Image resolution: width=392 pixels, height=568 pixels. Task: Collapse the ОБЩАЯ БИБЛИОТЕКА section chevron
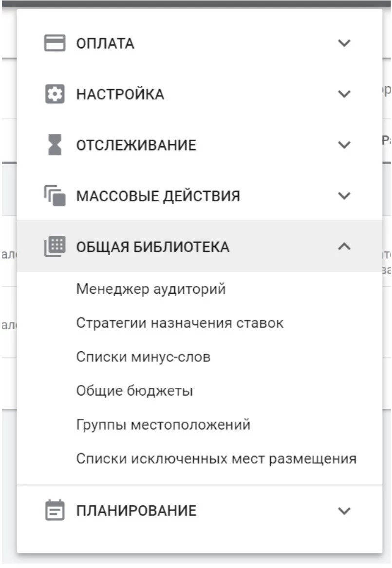(344, 246)
